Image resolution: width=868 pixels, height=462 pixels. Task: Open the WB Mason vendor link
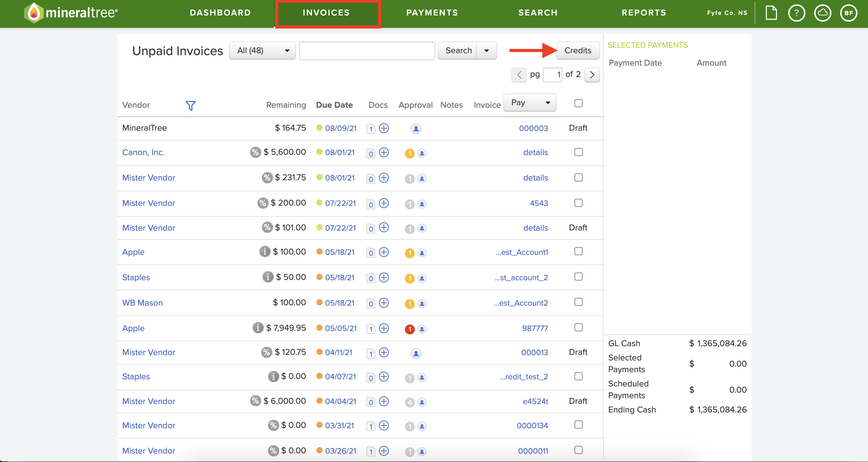(x=142, y=303)
